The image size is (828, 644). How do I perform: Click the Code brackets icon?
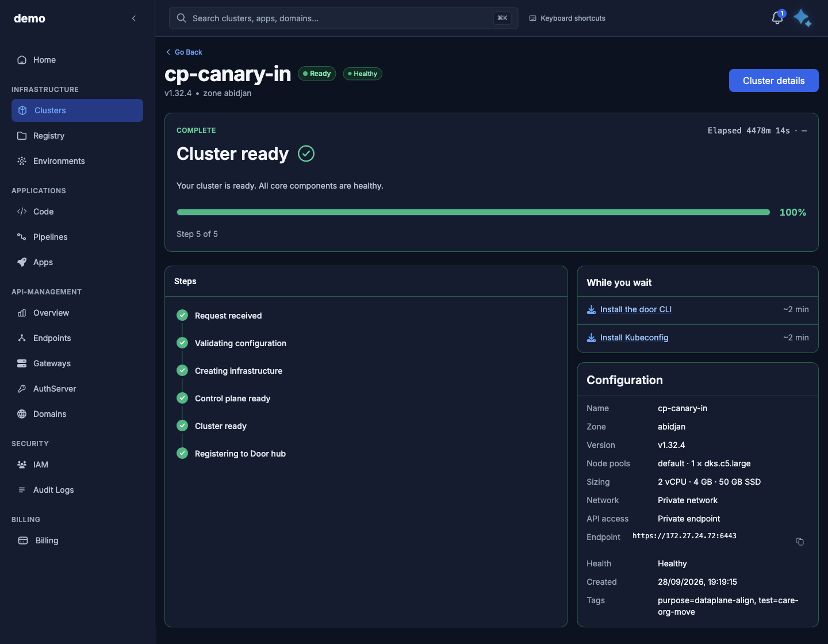[x=22, y=212]
